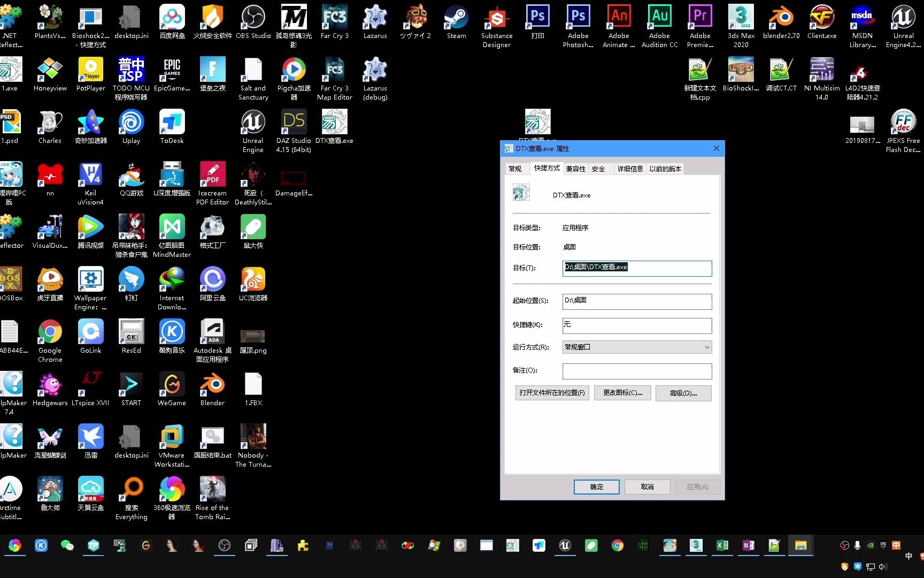
Task: Launch Adobe Animate shortcut
Action: [619, 27]
